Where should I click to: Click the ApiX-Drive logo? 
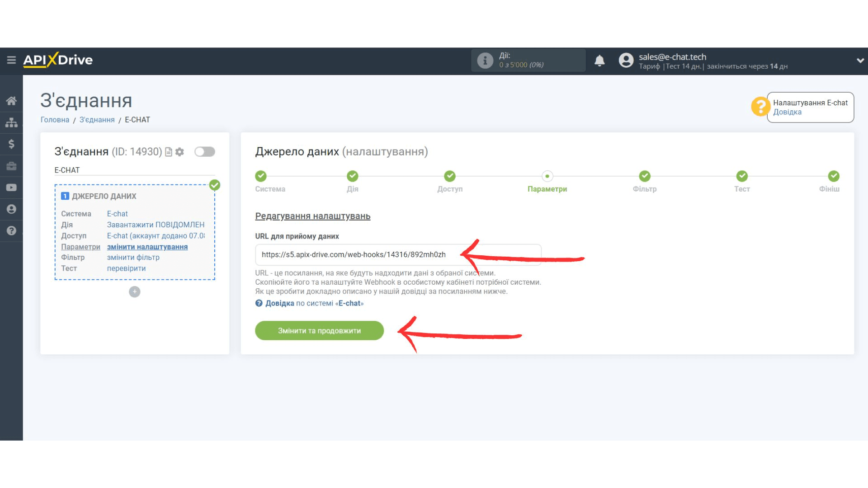pyautogui.click(x=58, y=60)
